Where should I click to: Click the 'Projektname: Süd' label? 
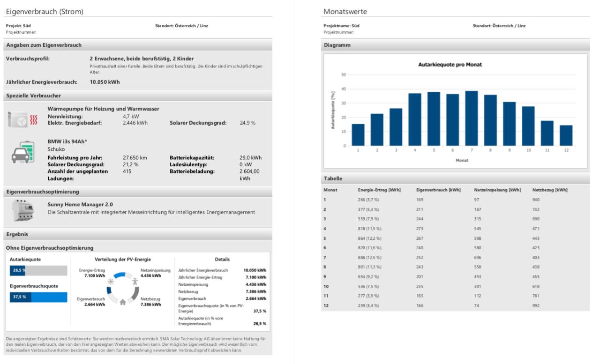pos(342,25)
